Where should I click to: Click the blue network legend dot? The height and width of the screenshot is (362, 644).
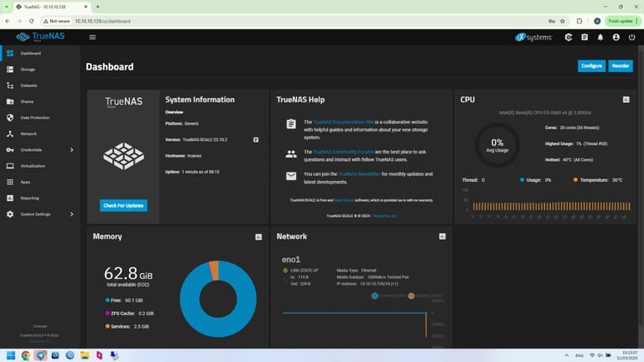click(x=375, y=296)
